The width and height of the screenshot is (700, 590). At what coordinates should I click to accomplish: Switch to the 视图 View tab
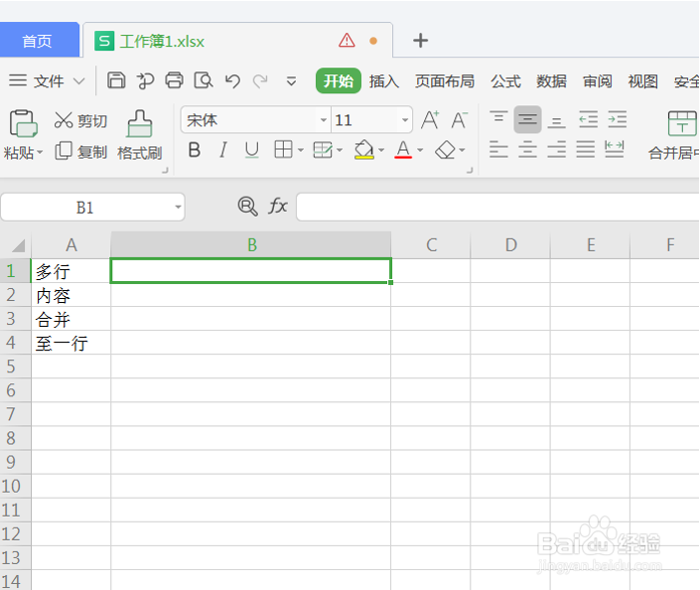pos(642,81)
